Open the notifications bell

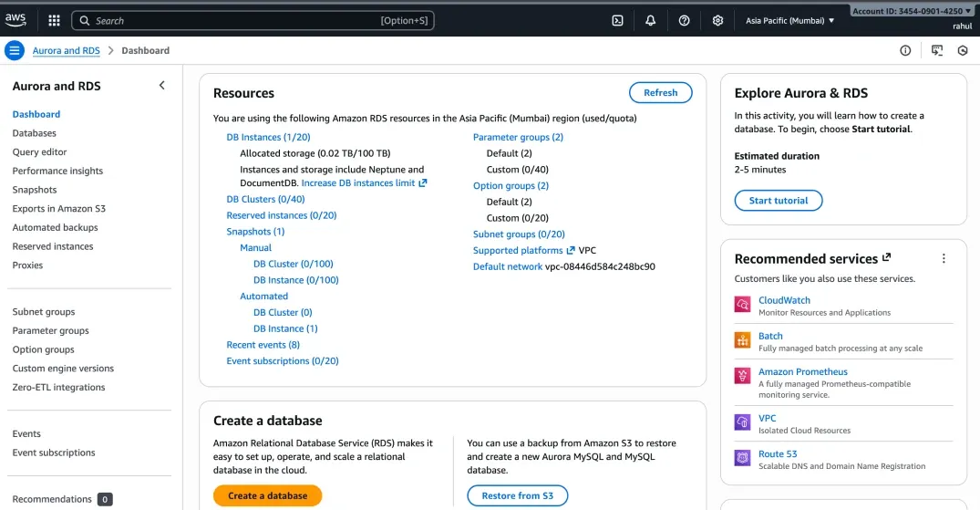coord(650,20)
